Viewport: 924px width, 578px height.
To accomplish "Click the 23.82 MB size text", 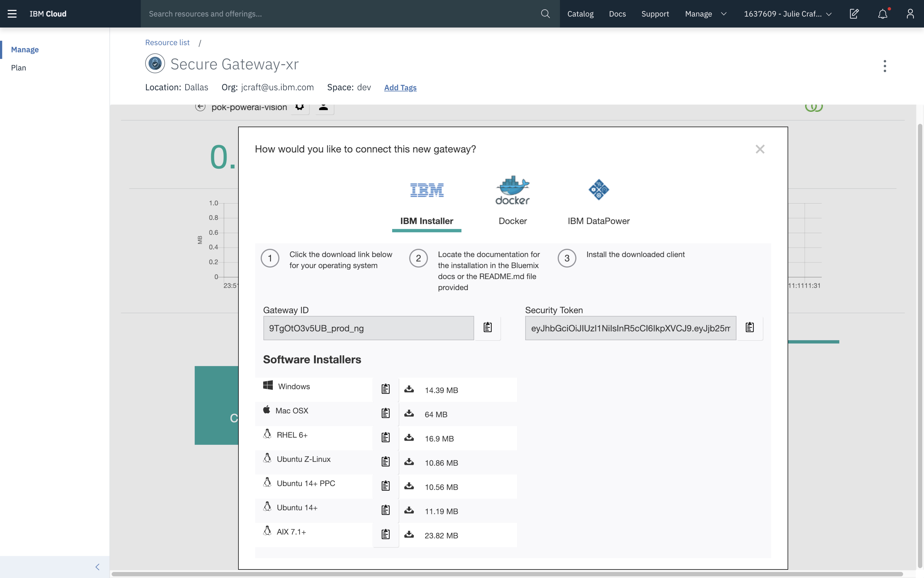I will pyautogui.click(x=441, y=536).
